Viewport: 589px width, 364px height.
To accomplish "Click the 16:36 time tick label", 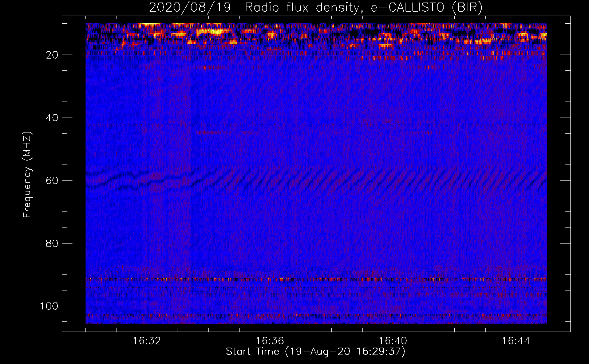I will 270,341.
